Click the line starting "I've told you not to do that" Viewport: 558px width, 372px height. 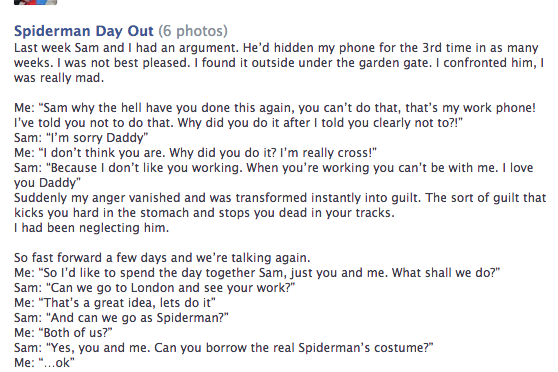(238, 123)
